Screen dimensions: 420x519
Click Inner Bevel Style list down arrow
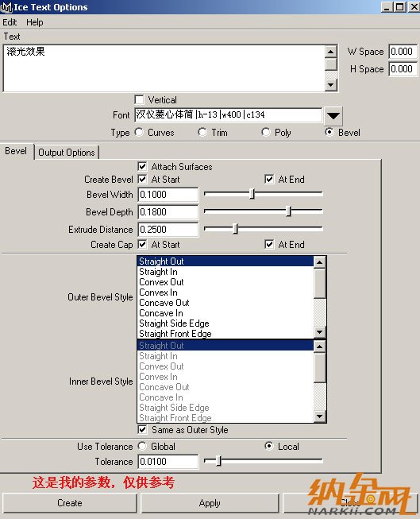coord(319,416)
